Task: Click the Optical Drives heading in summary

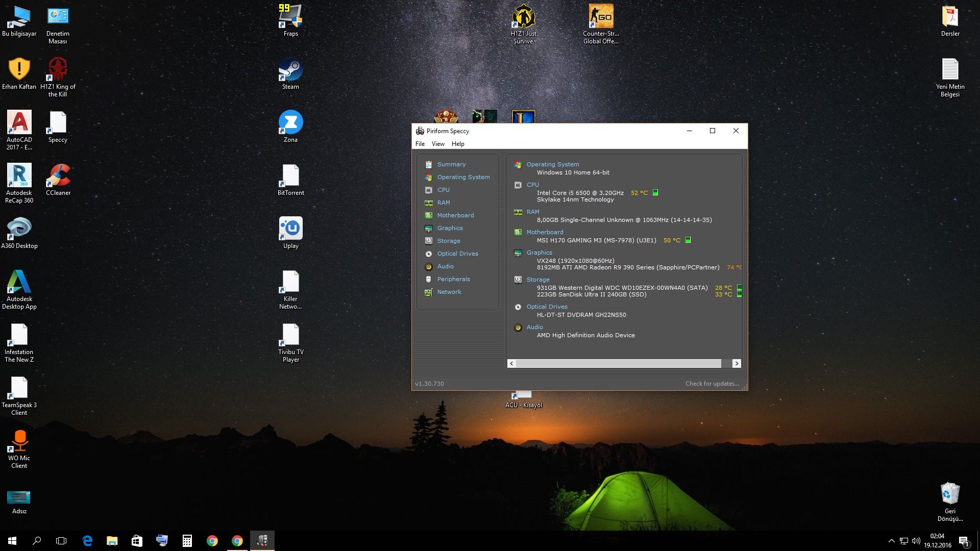Action: tap(547, 307)
